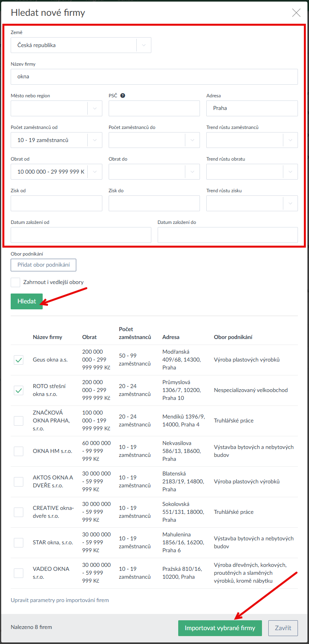Focus the Název firmy input field
Viewport: 309px width, 644px height.
tap(154, 77)
